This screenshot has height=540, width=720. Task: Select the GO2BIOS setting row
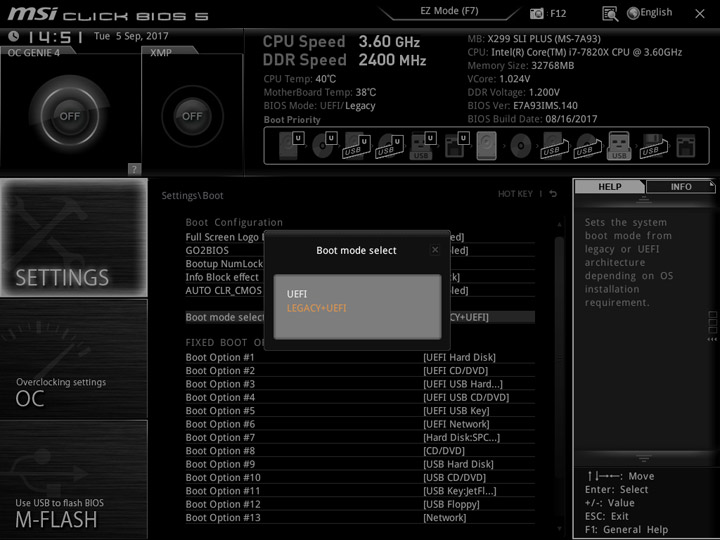click(360, 250)
